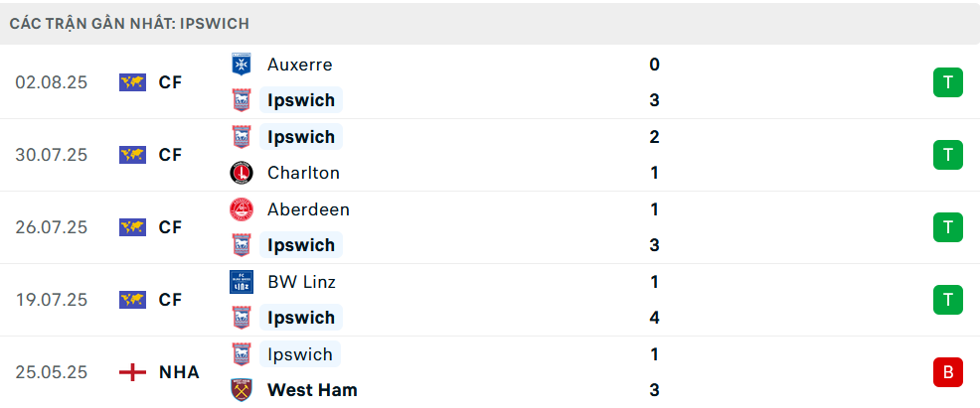Select the BW Linz team name
This screenshot has width=980, height=408.
pyautogui.click(x=301, y=282)
